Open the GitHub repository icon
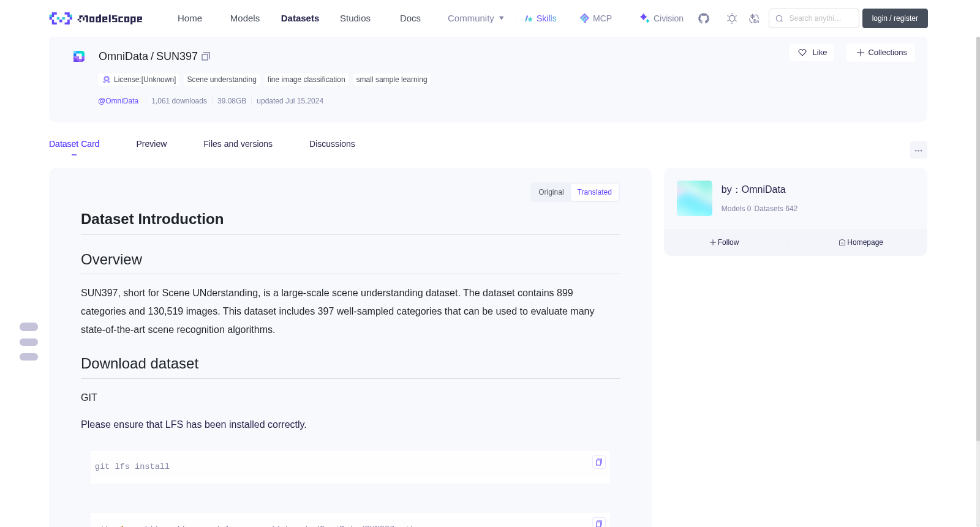The width and height of the screenshot is (980, 527). (x=704, y=18)
